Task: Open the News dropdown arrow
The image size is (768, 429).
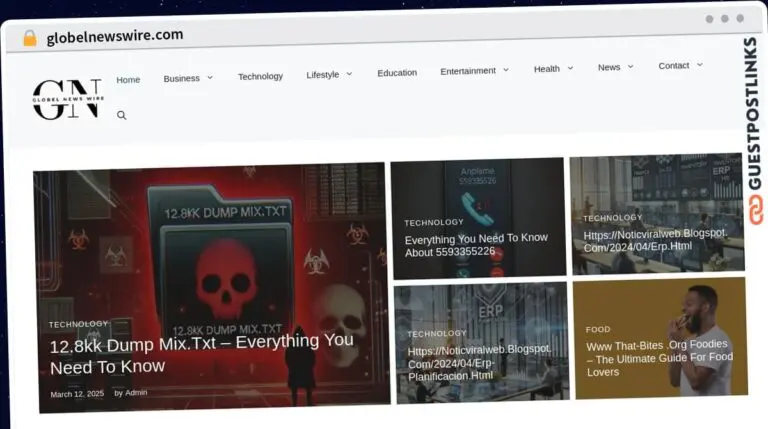Action: 630,67
